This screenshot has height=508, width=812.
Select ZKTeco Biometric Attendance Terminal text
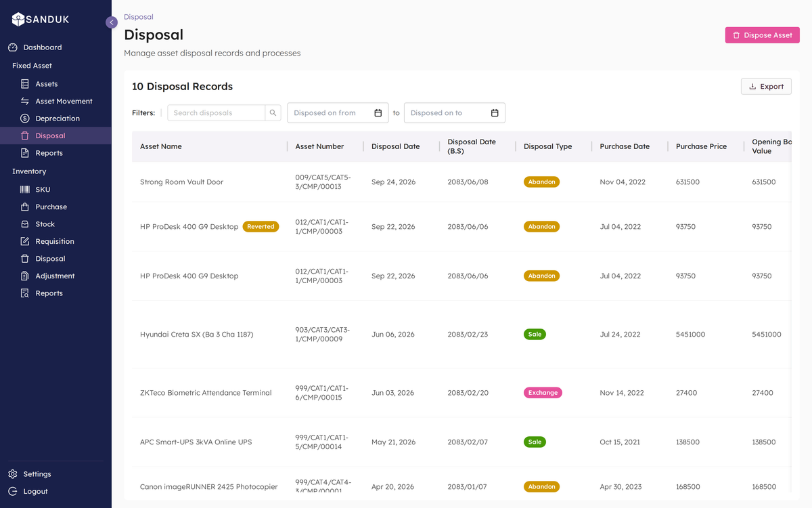[206, 393]
